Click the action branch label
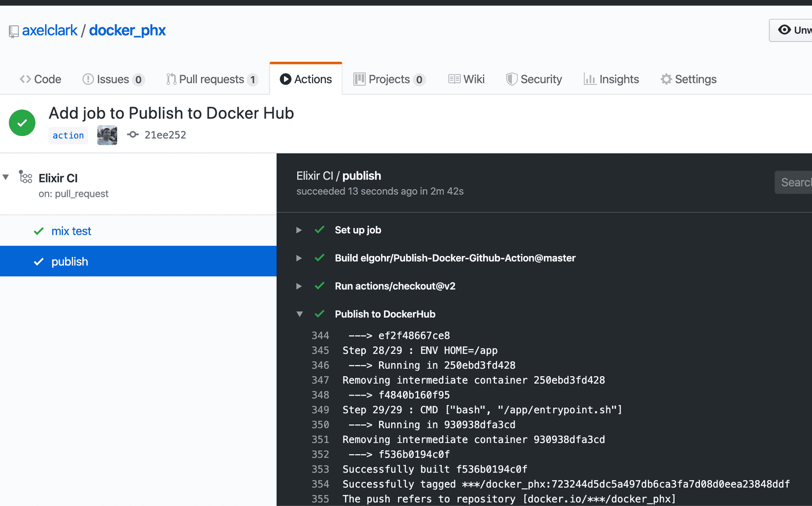 [x=68, y=135]
